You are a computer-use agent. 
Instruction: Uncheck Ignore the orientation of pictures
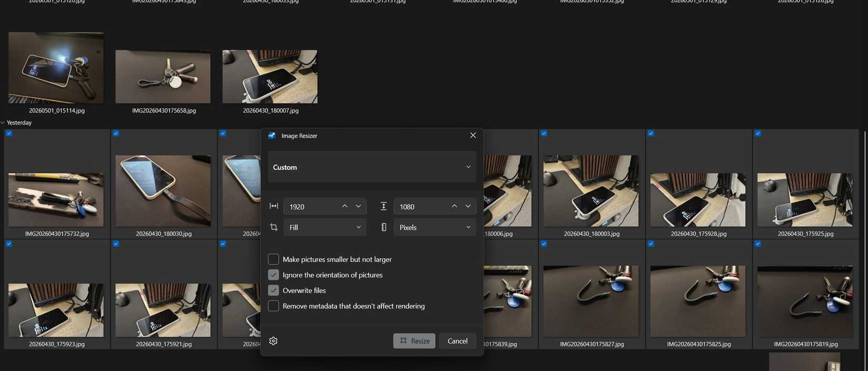pyautogui.click(x=274, y=275)
